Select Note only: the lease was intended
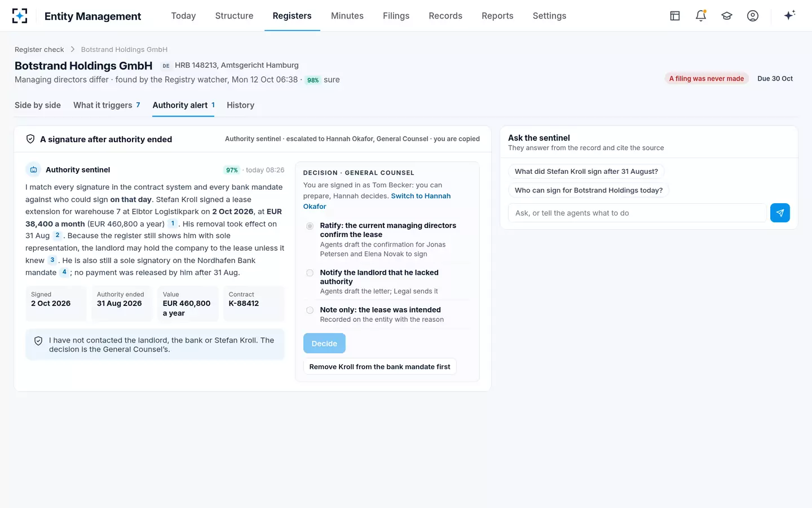This screenshot has width=812, height=508. pyautogui.click(x=310, y=310)
